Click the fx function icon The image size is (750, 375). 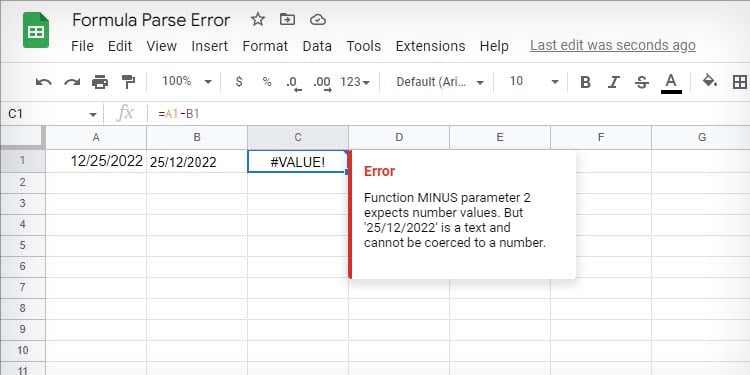[x=125, y=114]
